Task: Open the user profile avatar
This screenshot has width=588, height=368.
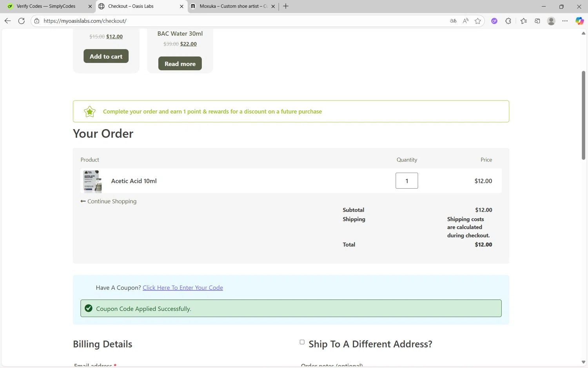Action: pos(551,21)
